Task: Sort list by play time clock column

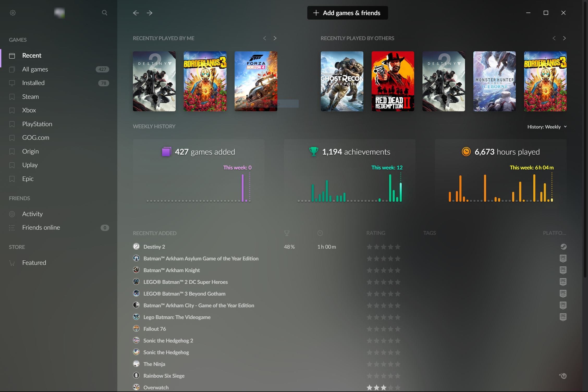Action: [320, 233]
